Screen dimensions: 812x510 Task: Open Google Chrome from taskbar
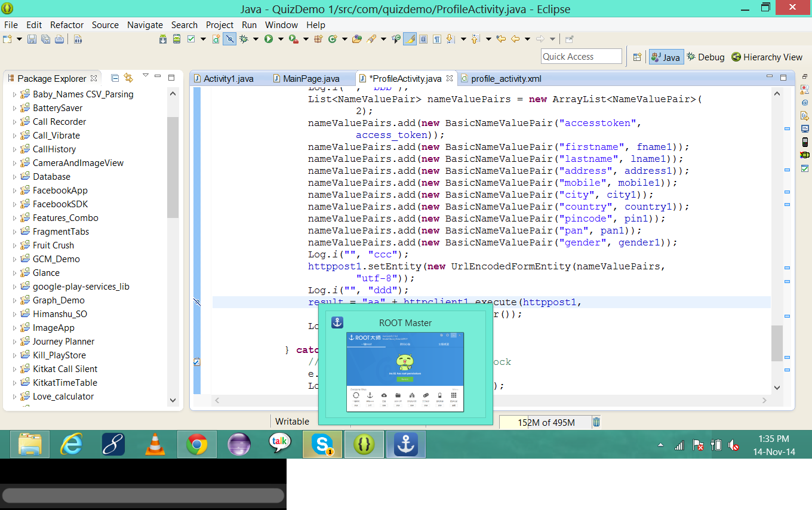(197, 444)
